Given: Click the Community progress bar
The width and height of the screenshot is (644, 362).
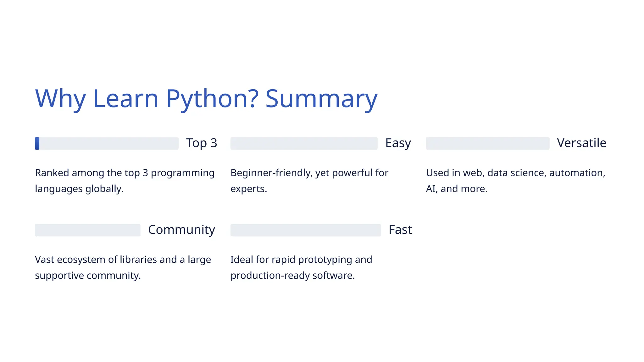Looking at the screenshot, I should click(87, 230).
